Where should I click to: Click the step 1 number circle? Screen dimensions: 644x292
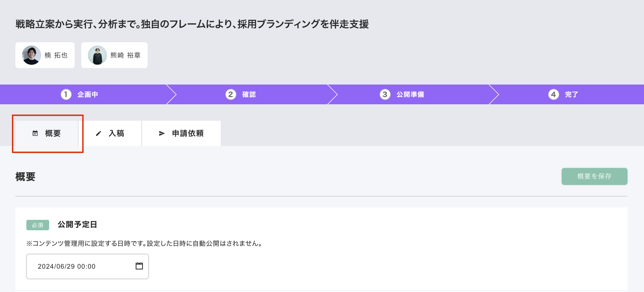pyautogui.click(x=66, y=94)
